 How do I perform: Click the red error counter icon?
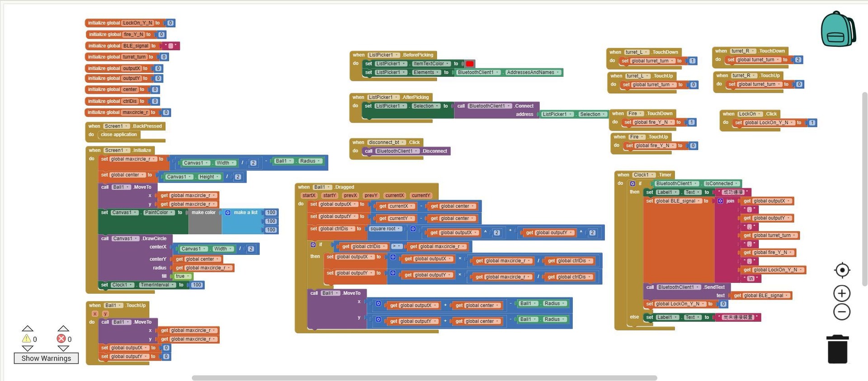[61, 339]
